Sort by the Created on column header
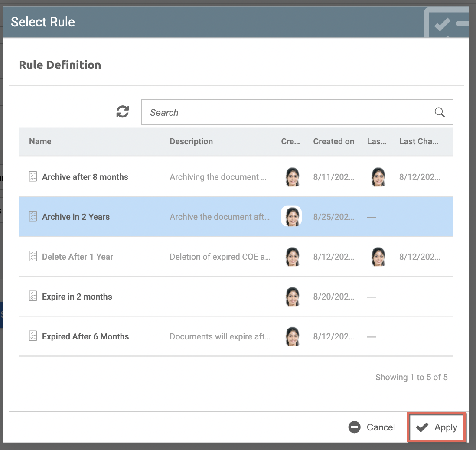The height and width of the screenshot is (450, 476). click(333, 141)
